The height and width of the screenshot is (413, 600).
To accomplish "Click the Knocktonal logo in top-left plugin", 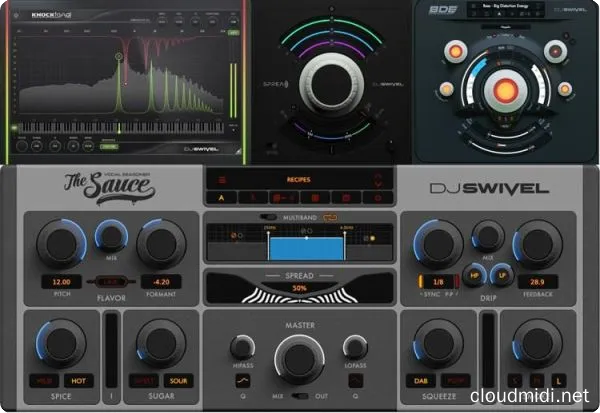I will tap(51, 15).
